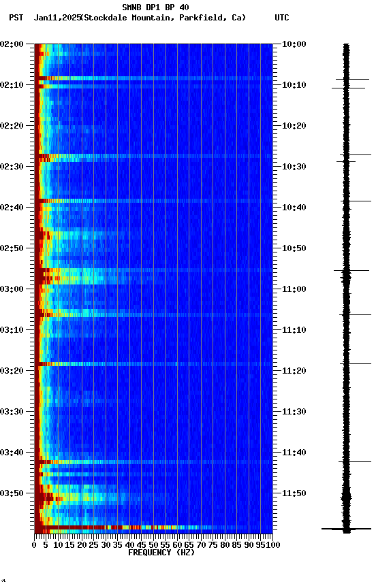The height and width of the screenshot is (588, 376).
Task: Click the '02:30' PST time label
Action: (12, 167)
